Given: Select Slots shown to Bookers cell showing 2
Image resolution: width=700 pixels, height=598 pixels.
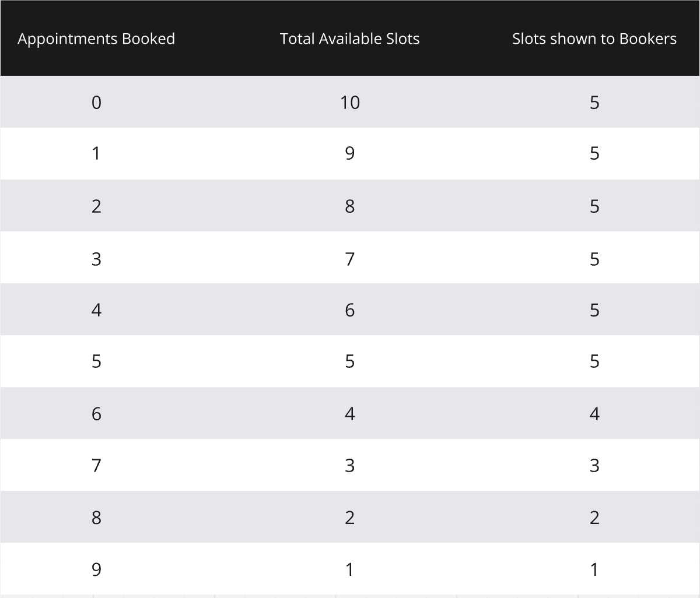Looking at the screenshot, I should [x=594, y=518].
